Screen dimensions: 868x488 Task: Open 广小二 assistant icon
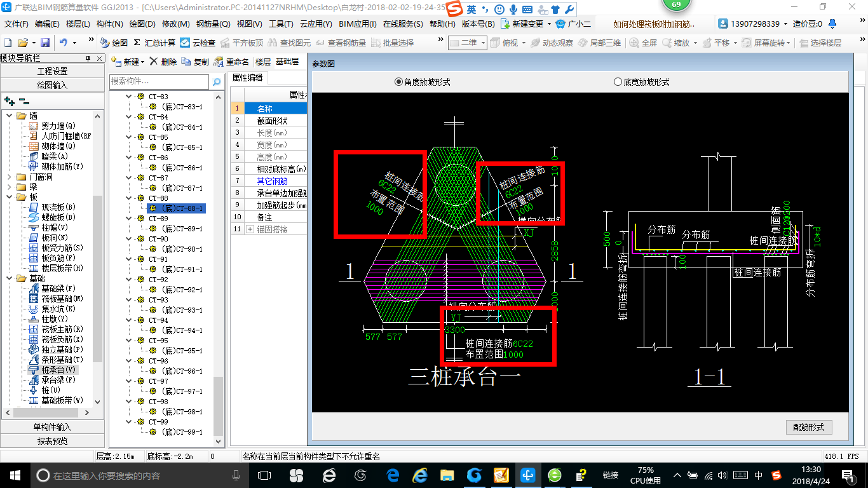coord(574,24)
